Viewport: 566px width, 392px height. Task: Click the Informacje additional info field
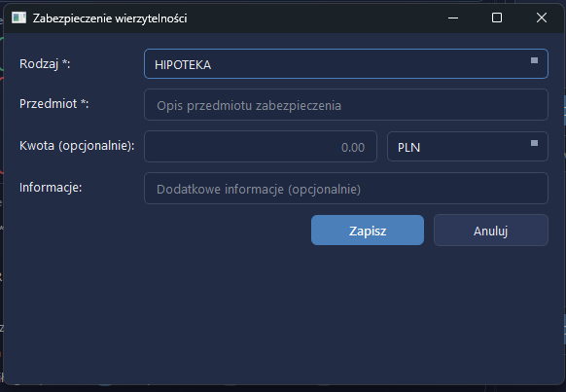click(x=346, y=189)
